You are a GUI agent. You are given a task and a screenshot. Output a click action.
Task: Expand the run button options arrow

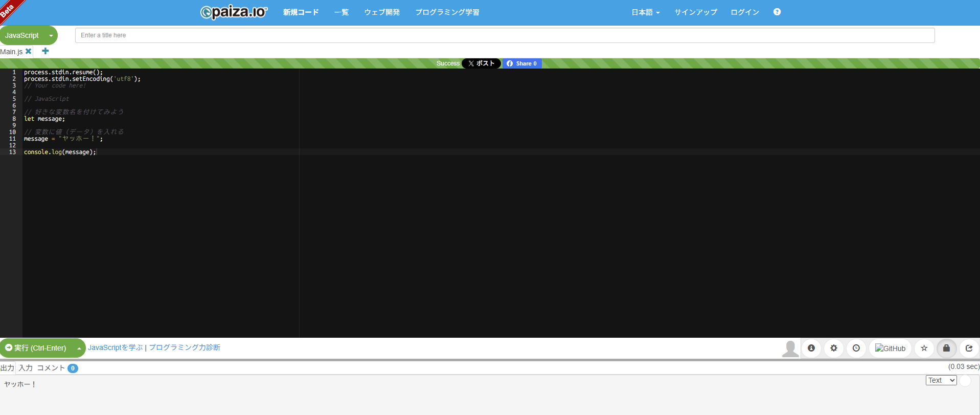coord(79,348)
